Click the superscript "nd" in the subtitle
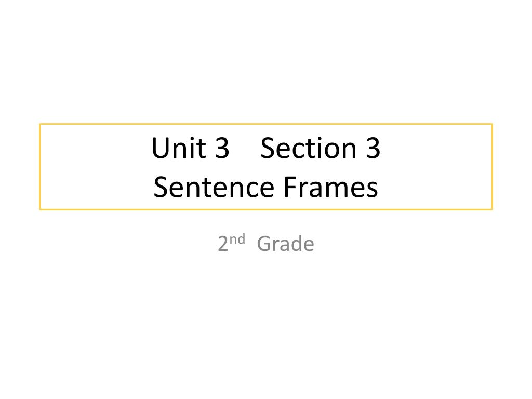Screen dimensions: 532x399 click(237, 240)
